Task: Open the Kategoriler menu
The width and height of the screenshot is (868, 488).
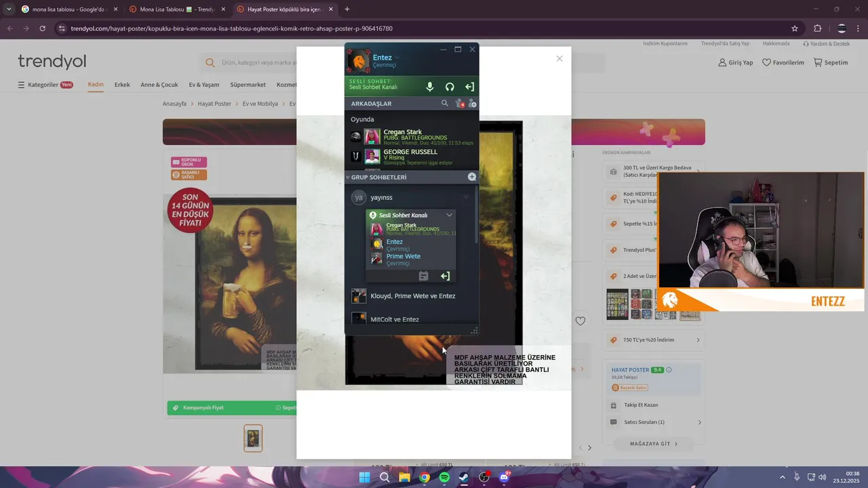Action: click(x=45, y=85)
